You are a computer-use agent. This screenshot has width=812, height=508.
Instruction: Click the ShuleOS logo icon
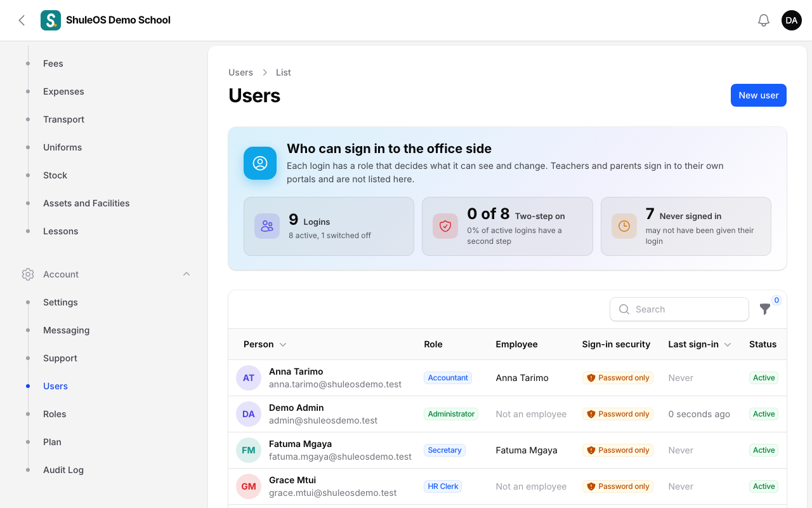(51, 20)
